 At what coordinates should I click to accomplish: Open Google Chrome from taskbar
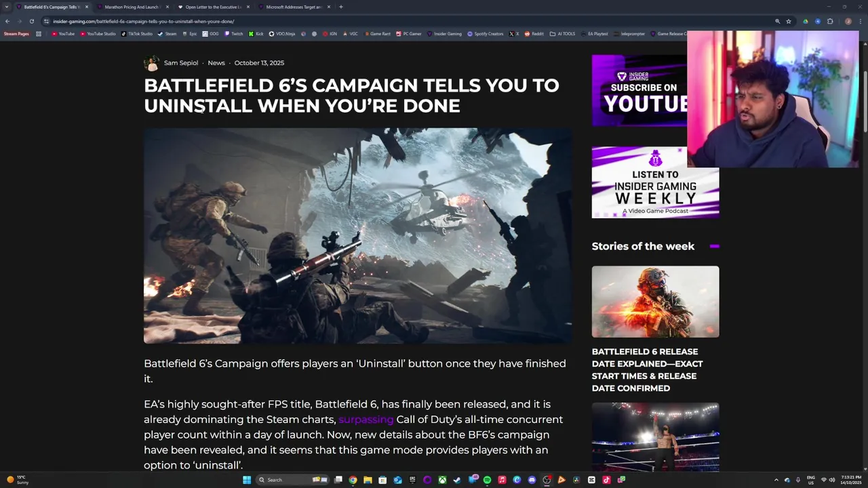click(353, 480)
